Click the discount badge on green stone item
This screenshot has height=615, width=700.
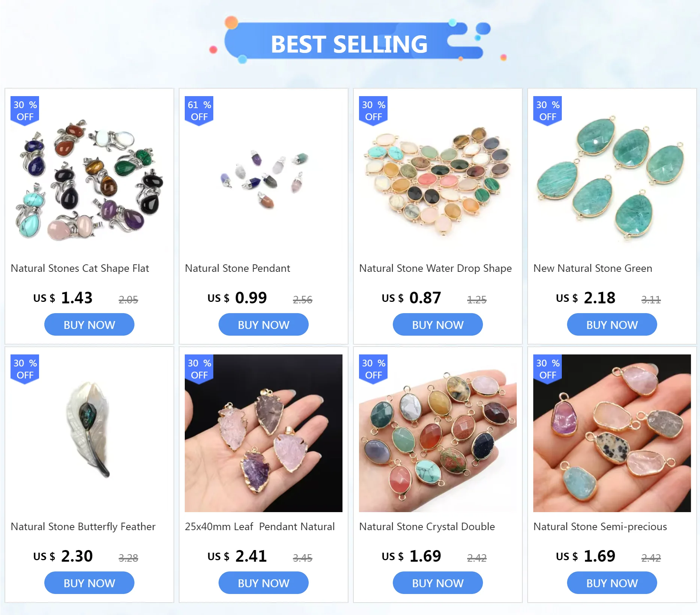point(548,110)
